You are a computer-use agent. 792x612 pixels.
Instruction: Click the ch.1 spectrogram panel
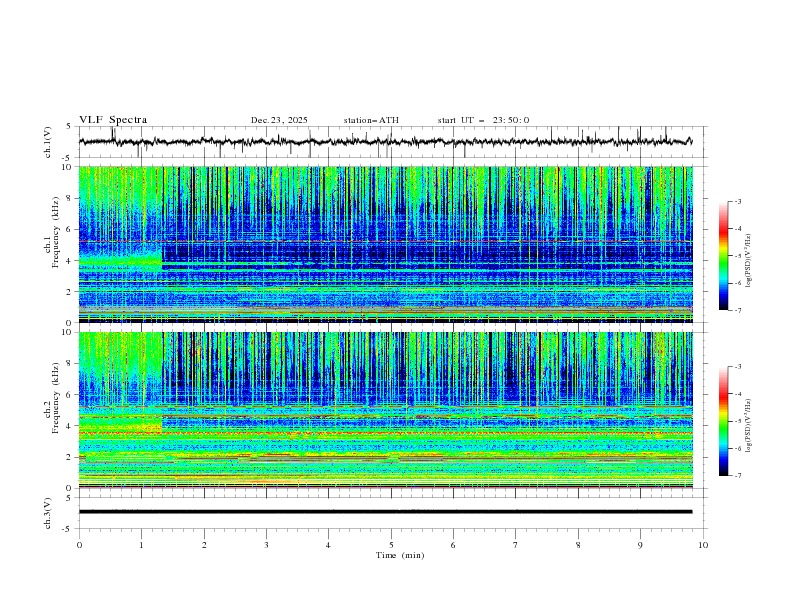[386, 244]
